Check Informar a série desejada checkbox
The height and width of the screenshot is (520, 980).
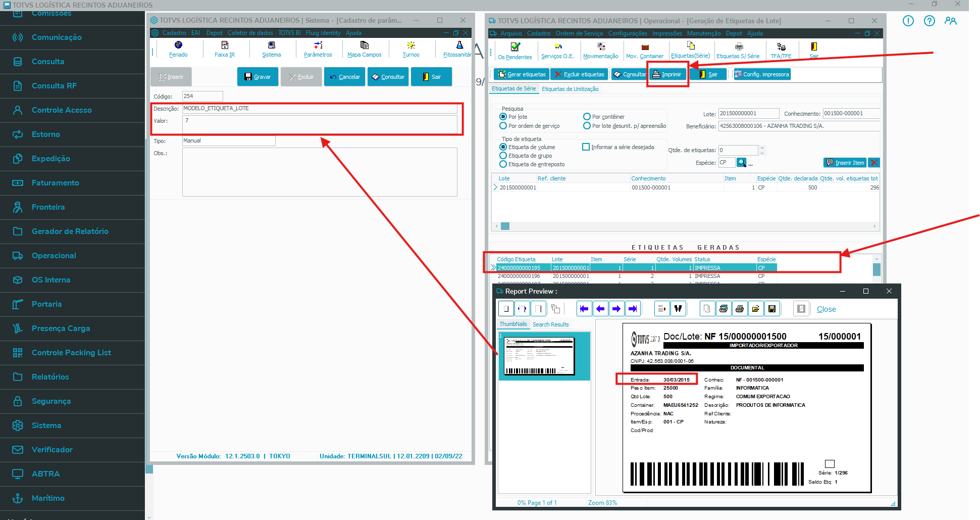pyautogui.click(x=586, y=147)
